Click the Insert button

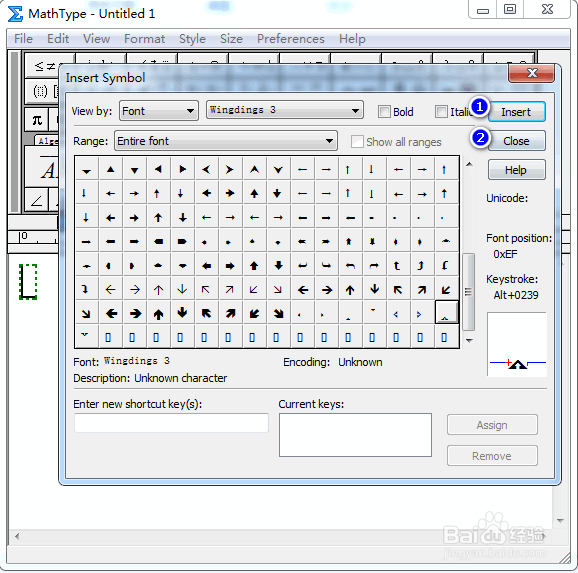(516, 112)
